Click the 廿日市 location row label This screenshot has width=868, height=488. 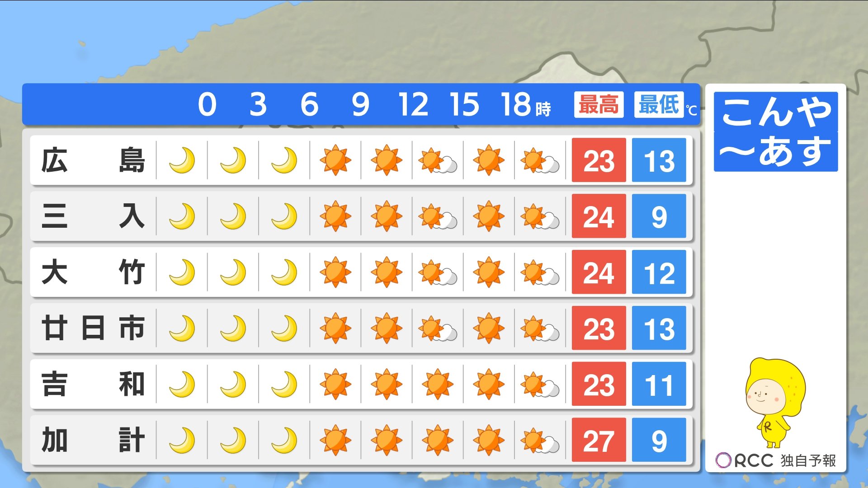[x=93, y=328]
